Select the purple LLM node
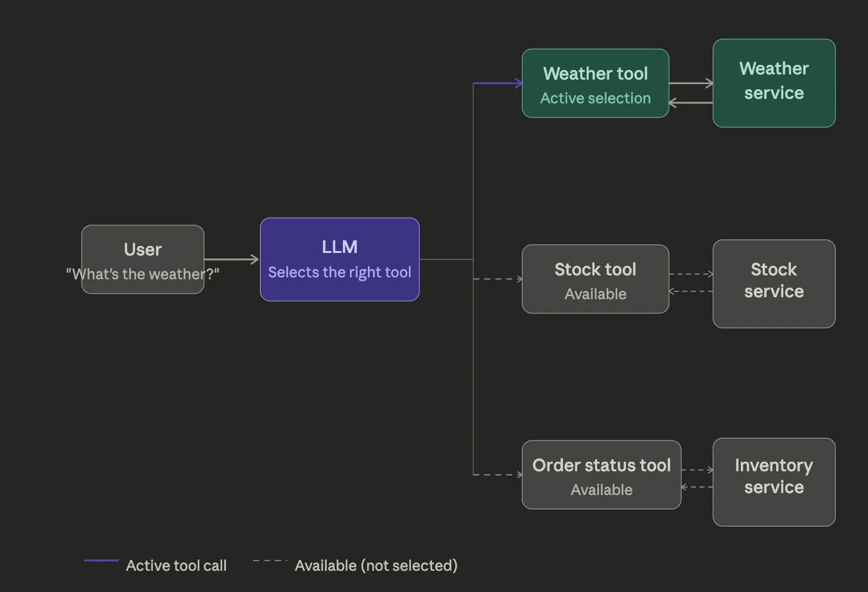Screen dimensions: 868x592 [x=339, y=258]
